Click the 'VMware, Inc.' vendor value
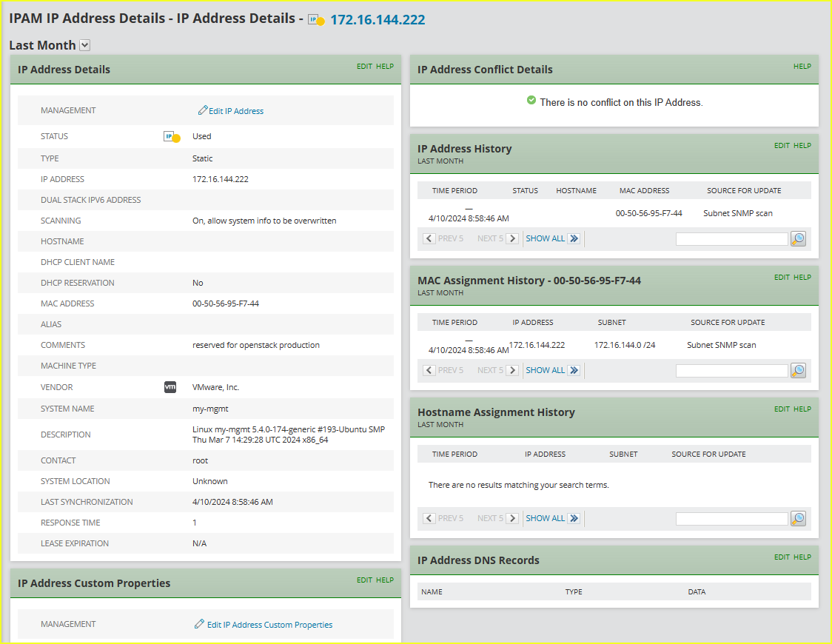This screenshot has height=644, width=832. (x=215, y=387)
